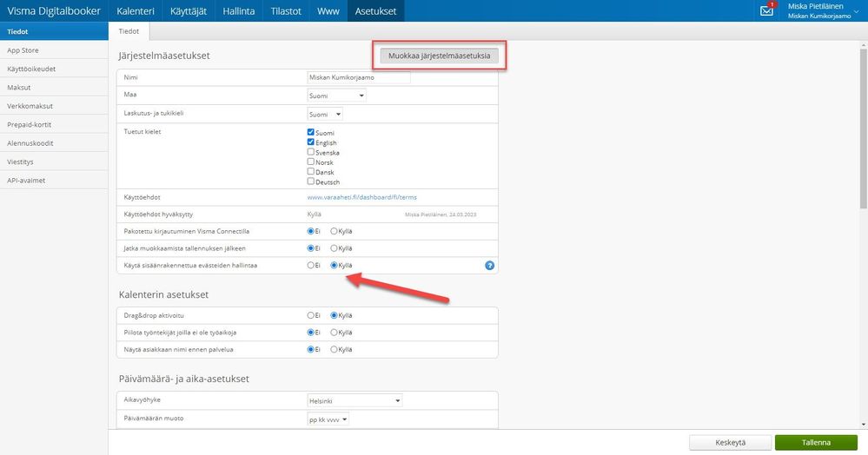
Task: Click the scrollbar down arrow
Action: [x=863, y=425]
